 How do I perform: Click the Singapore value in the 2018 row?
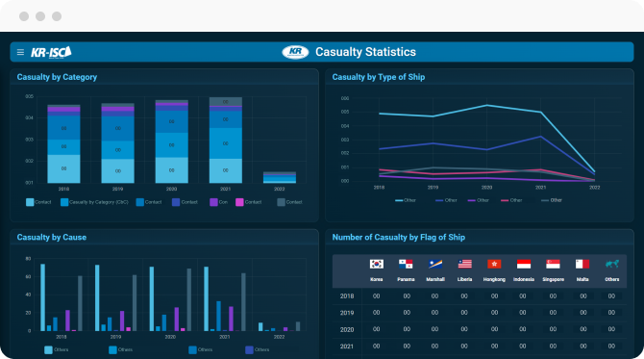pos(553,296)
